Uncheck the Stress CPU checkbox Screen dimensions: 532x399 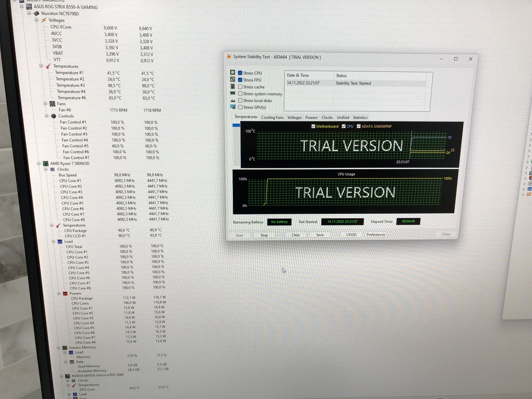(240, 73)
